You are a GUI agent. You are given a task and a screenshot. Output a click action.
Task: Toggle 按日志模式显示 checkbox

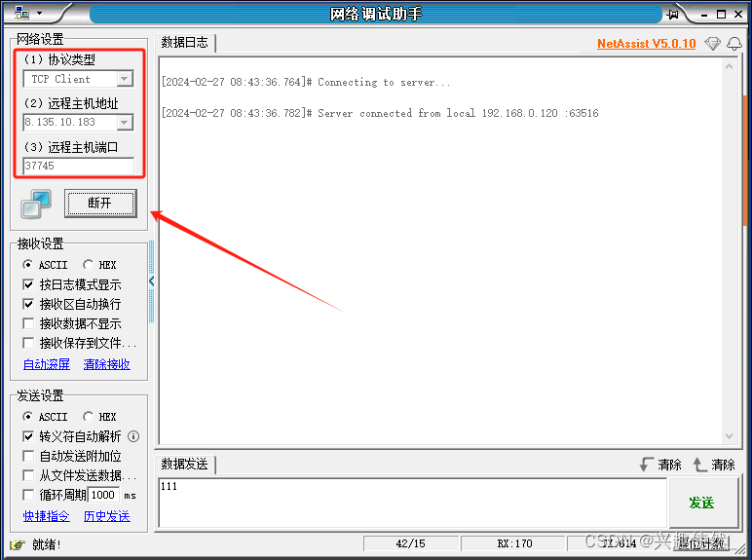[28, 284]
